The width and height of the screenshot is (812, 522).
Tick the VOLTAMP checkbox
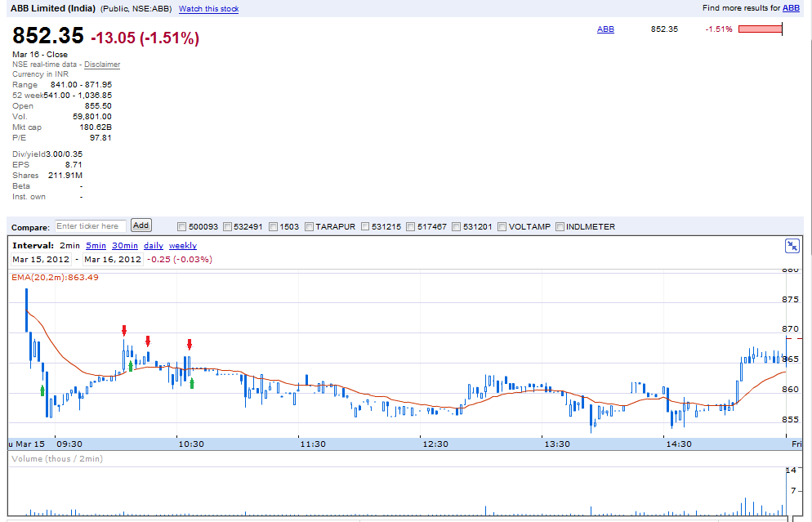tap(502, 227)
